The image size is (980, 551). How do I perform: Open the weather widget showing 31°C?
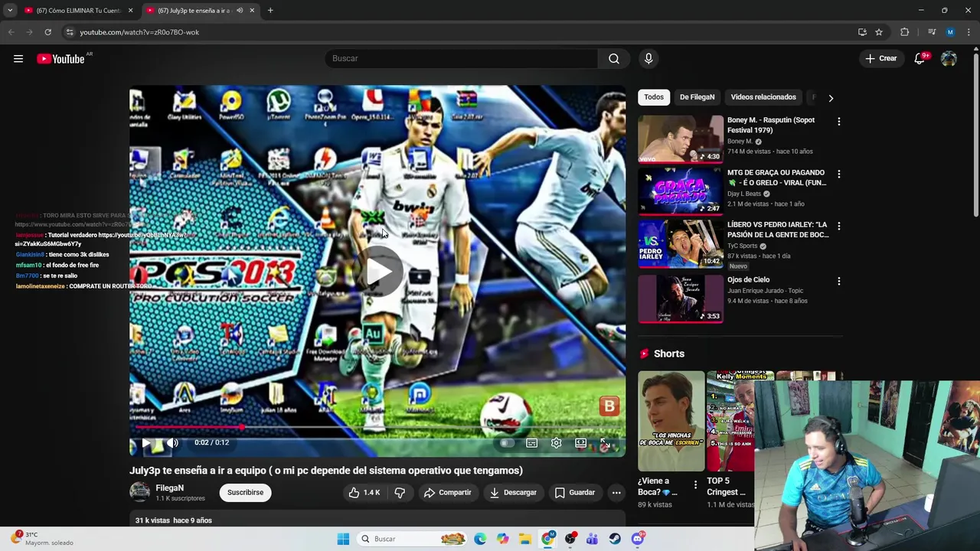[44, 539]
